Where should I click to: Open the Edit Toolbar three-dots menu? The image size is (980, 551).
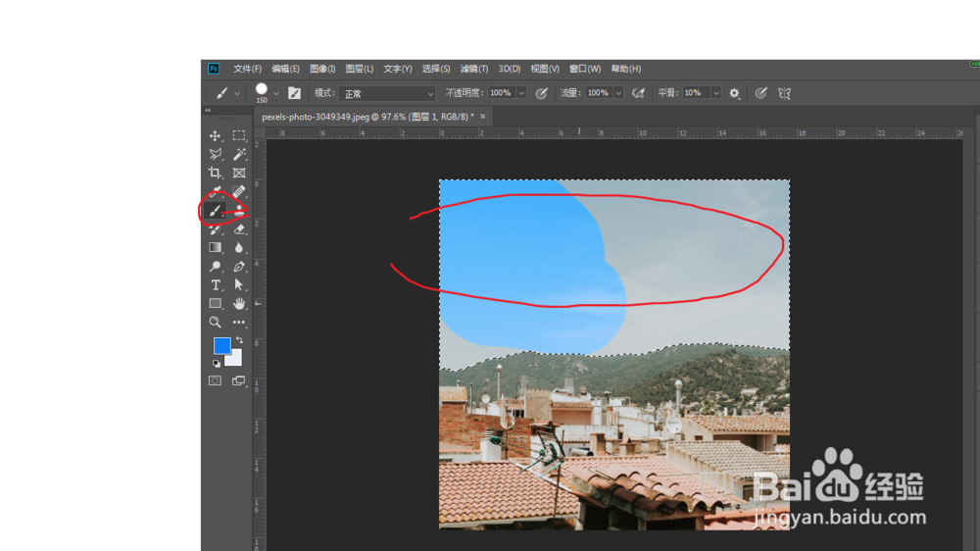(x=239, y=323)
